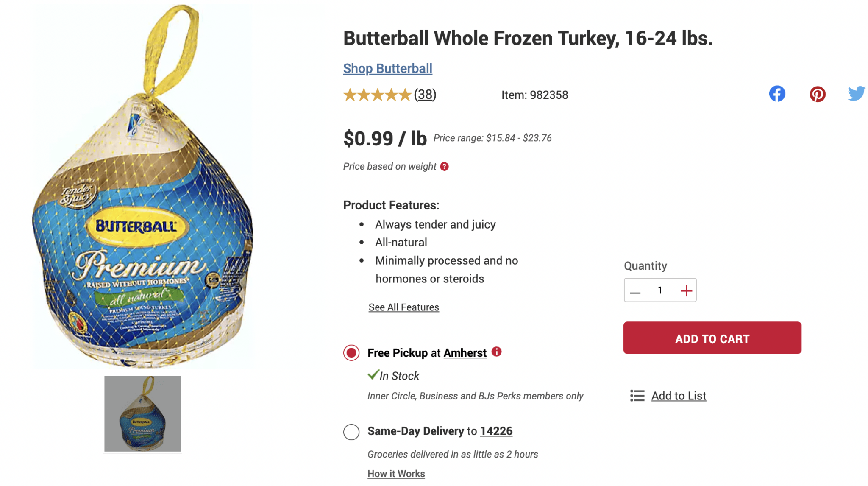Click the quantity input field
The image size is (868, 486).
(x=660, y=290)
